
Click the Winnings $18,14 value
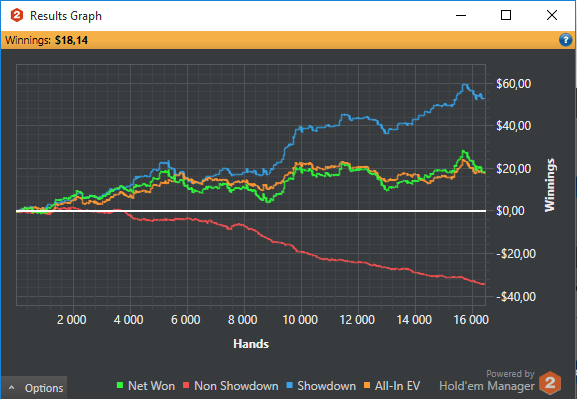pos(71,40)
